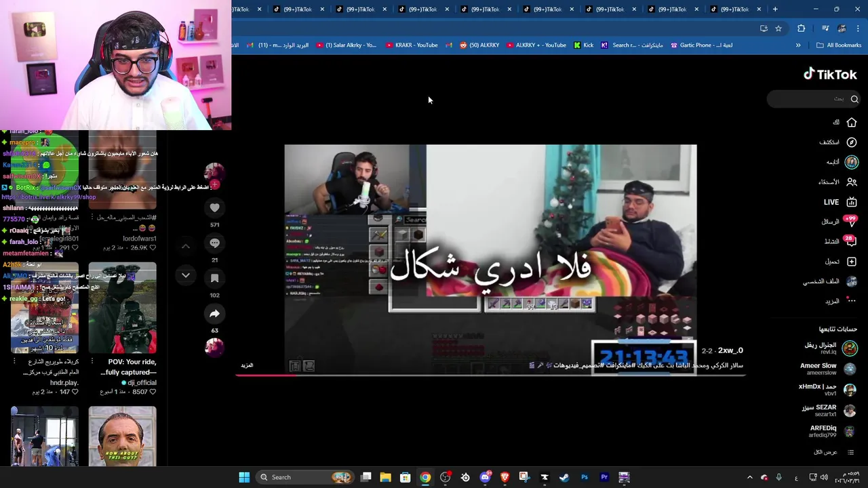Open the Chrome three-dot menu

(858, 28)
